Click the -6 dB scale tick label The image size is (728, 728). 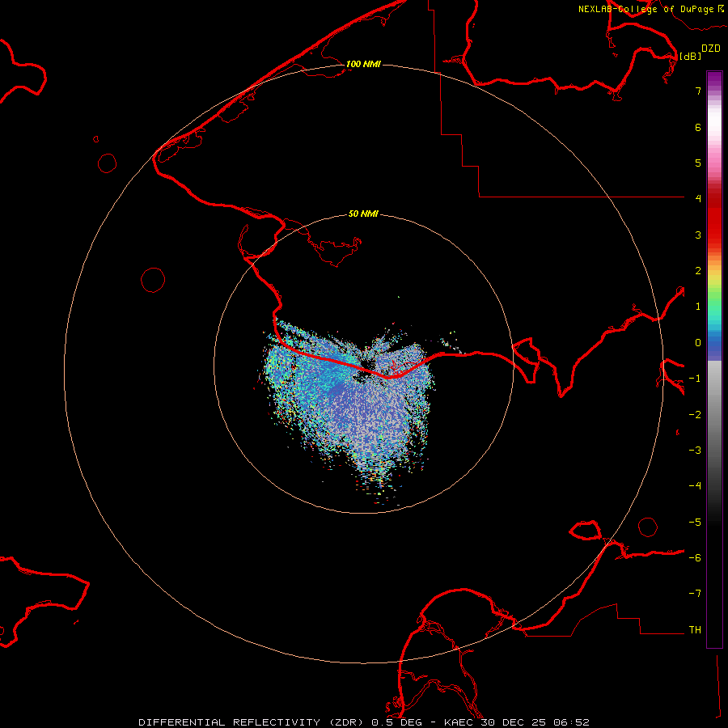695,558
